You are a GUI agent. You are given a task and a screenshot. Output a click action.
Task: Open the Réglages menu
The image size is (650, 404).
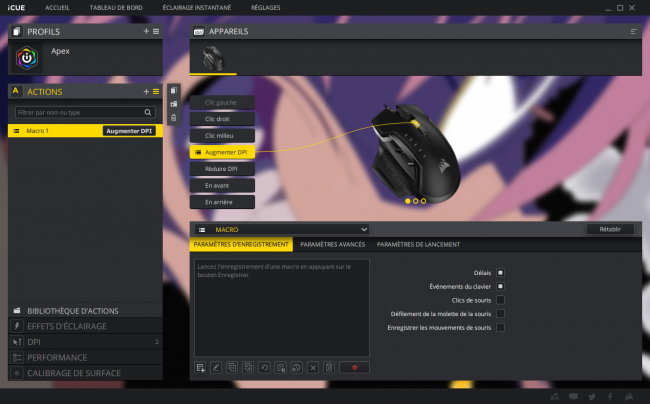265,7
